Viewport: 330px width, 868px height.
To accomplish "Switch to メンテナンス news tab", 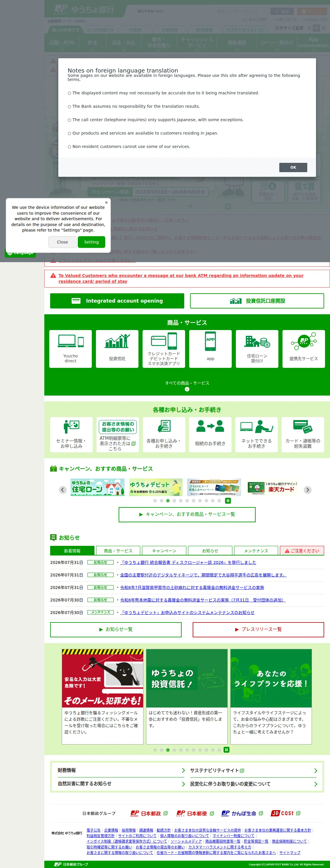I will point(256,551).
